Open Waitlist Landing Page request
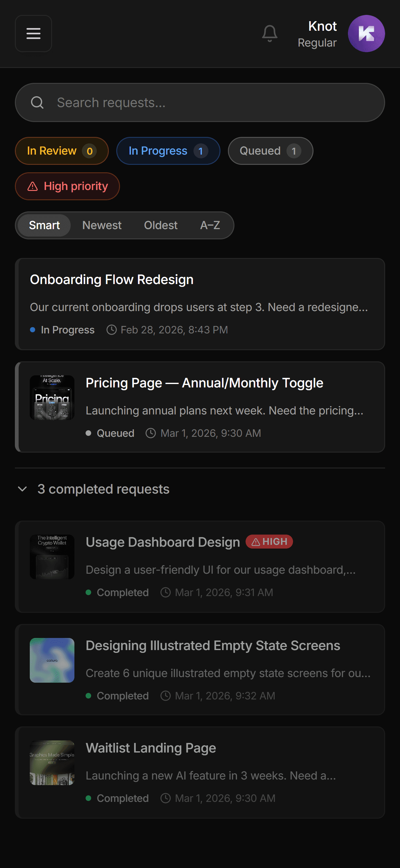 click(200, 772)
